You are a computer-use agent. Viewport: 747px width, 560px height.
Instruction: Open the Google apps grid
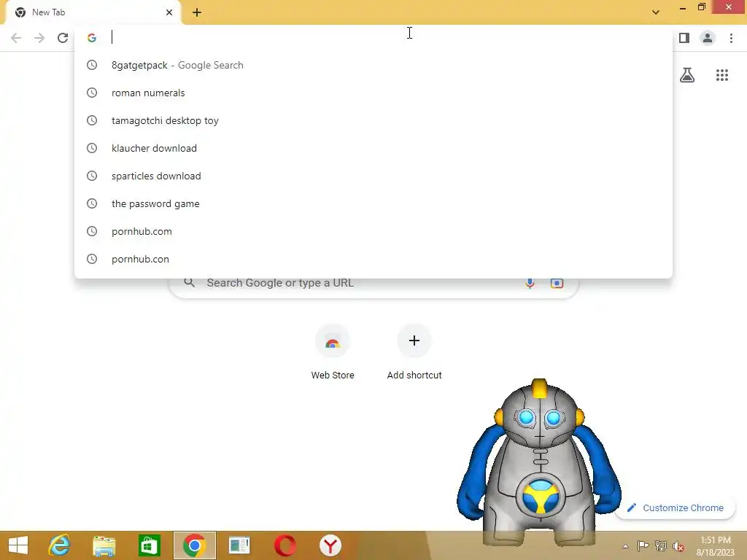[x=721, y=75]
